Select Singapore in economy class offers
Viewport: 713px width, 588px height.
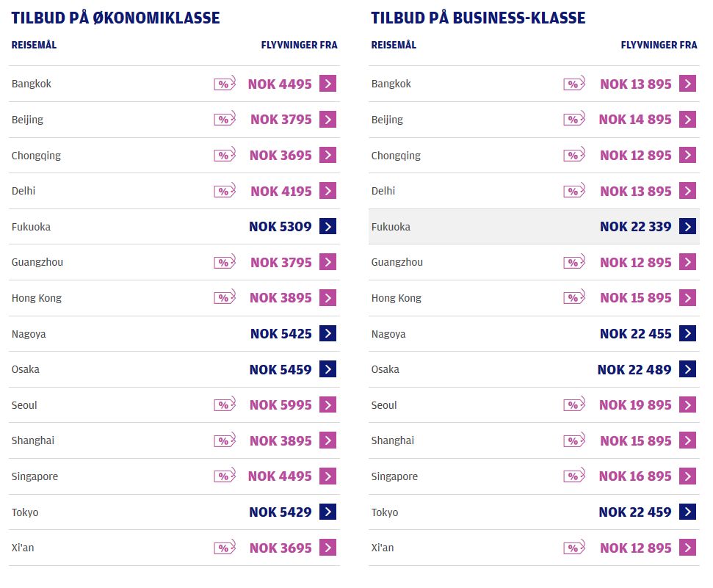point(35,476)
